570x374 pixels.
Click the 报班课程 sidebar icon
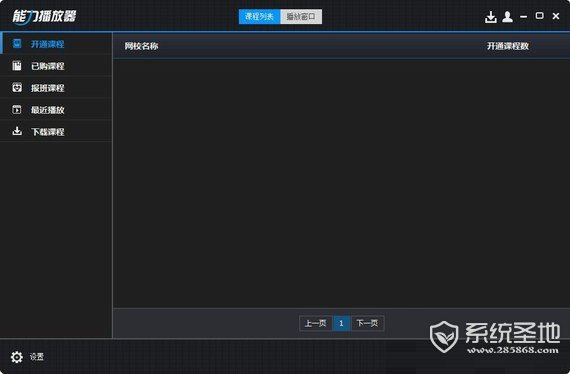pos(17,87)
